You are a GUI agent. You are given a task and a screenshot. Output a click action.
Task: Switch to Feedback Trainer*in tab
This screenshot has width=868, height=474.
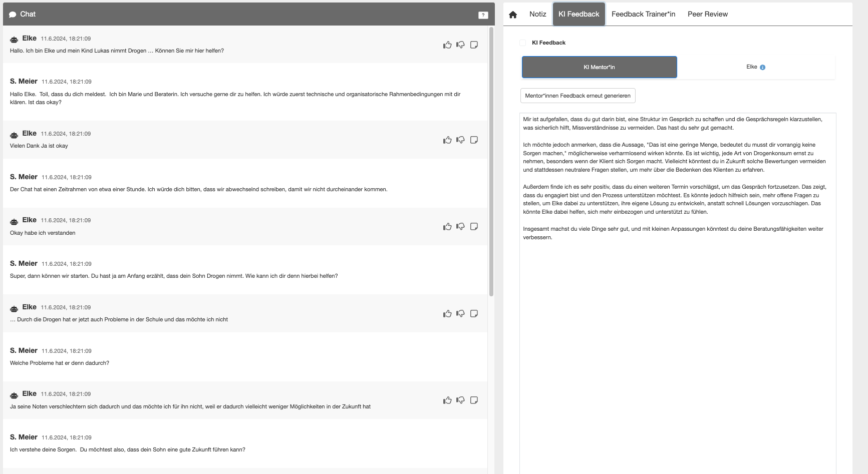643,14
